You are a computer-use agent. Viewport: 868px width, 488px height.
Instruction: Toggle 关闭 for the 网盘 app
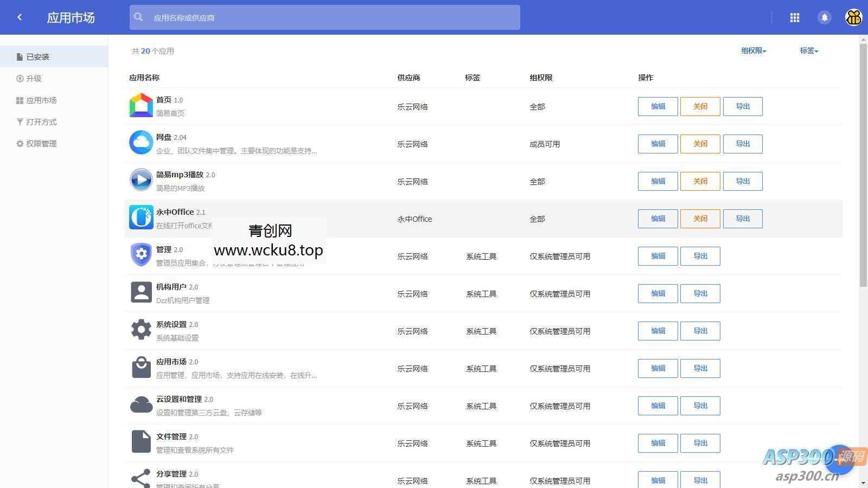(700, 144)
